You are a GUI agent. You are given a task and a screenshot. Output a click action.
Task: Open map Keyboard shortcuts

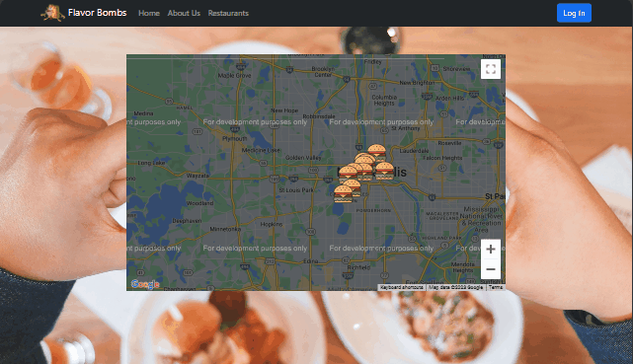point(401,287)
